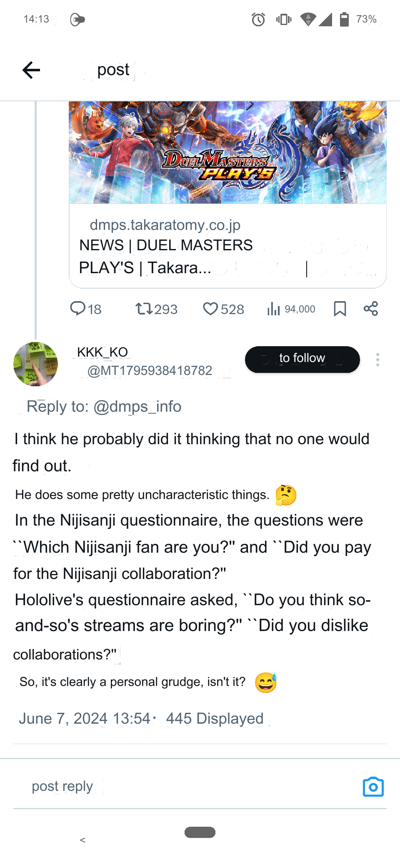Open replies via the comment bubble icon
Image resolution: width=400 pixels, height=868 pixels.
[77, 309]
